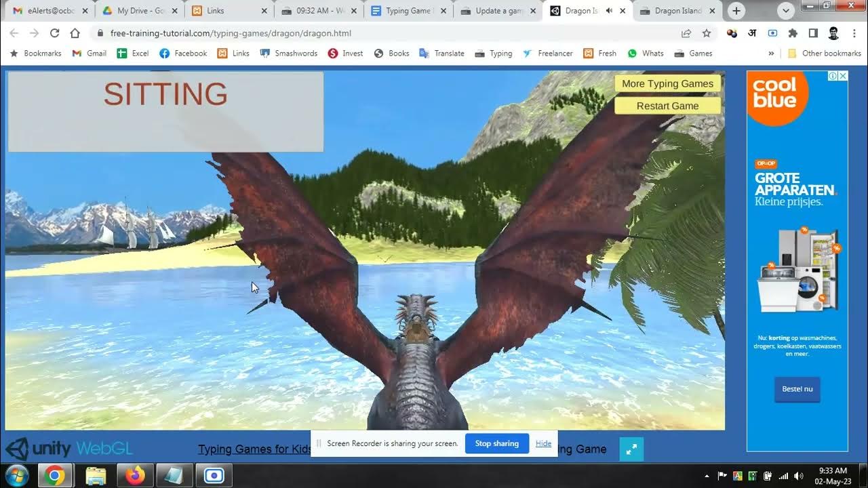Open the Freelancer bookmark

pyautogui.click(x=549, y=53)
